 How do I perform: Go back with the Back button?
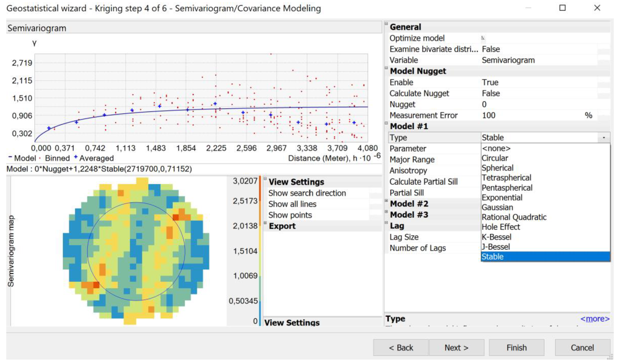pos(401,348)
